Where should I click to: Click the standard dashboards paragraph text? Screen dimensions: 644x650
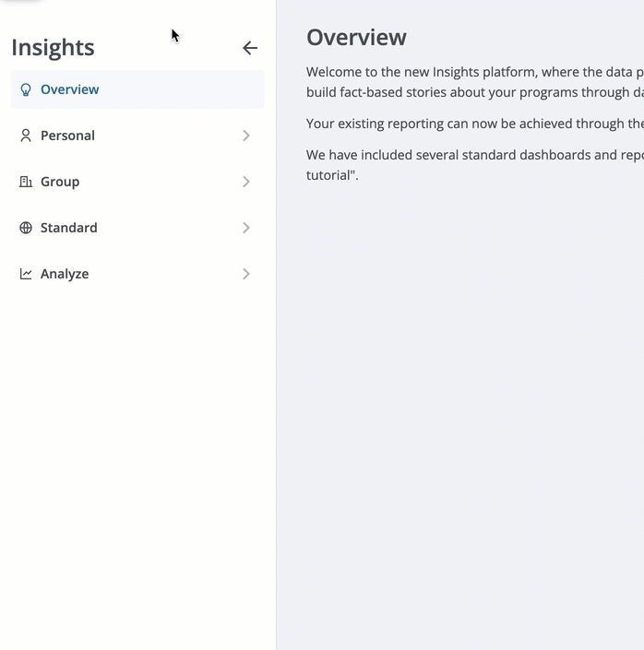[x=475, y=165]
